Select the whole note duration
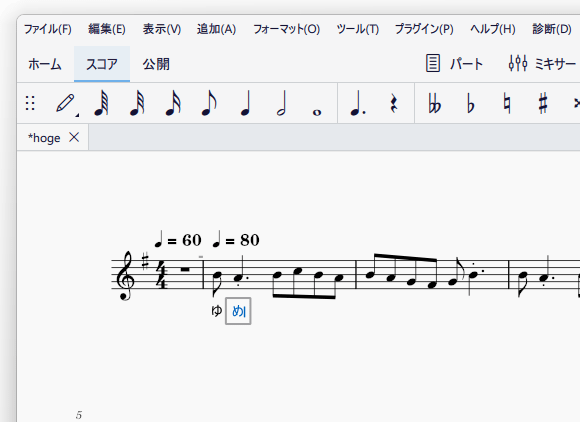This screenshot has width=580, height=422. click(x=317, y=112)
